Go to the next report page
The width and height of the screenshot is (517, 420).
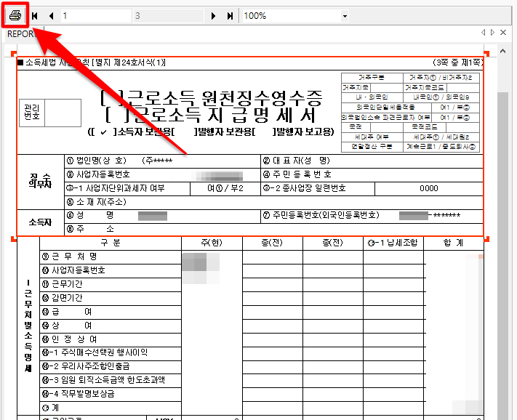coord(213,16)
